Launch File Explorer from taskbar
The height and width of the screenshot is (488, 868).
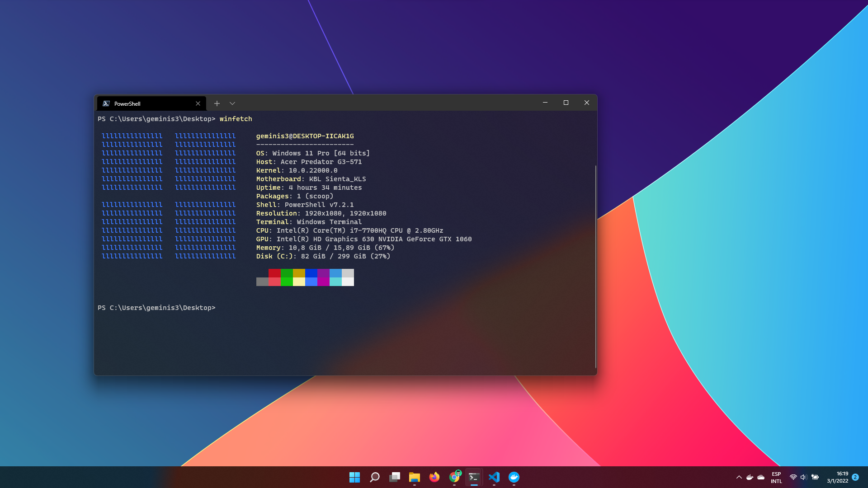click(415, 477)
